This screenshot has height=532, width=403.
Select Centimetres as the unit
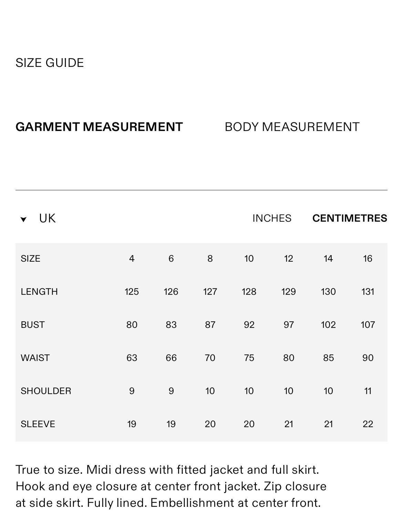point(350,218)
